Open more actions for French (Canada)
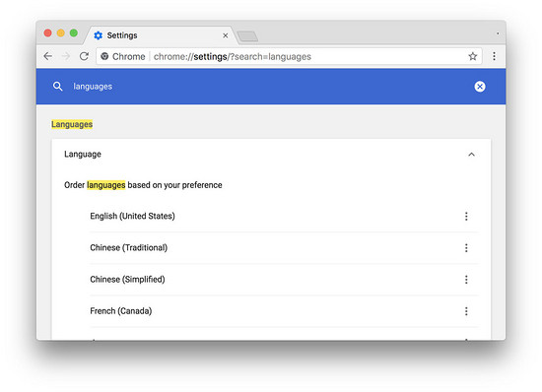542x392 pixels. 466,311
